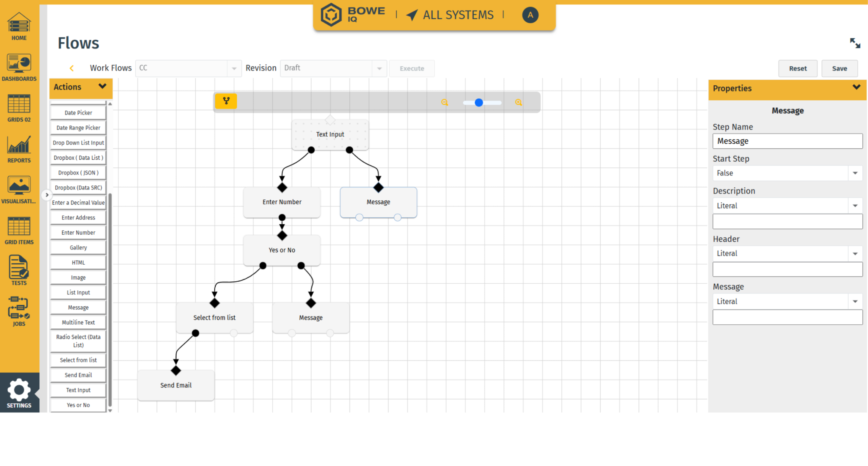Open the Start Step False dropdown
Image resolution: width=868 pixels, height=466 pixels.
(x=855, y=173)
